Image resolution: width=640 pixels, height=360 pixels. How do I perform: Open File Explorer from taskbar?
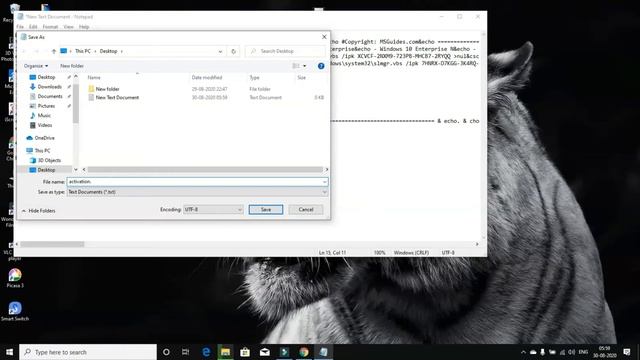[x=225, y=352]
